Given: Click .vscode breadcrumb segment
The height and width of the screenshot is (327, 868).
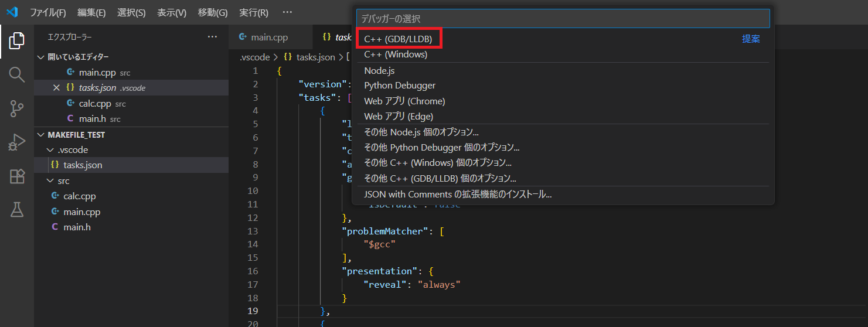Looking at the screenshot, I should pyautogui.click(x=254, y=57).
